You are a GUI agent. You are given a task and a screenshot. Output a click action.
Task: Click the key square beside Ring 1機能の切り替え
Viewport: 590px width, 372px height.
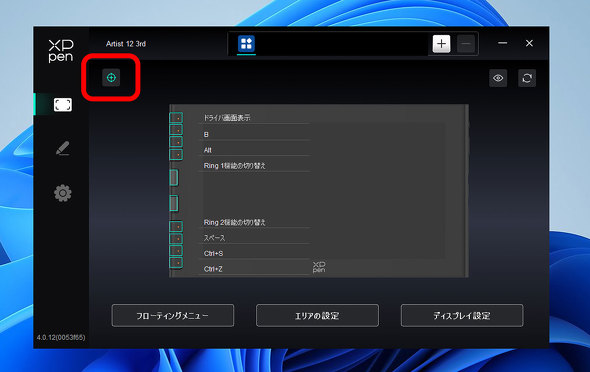176,154
